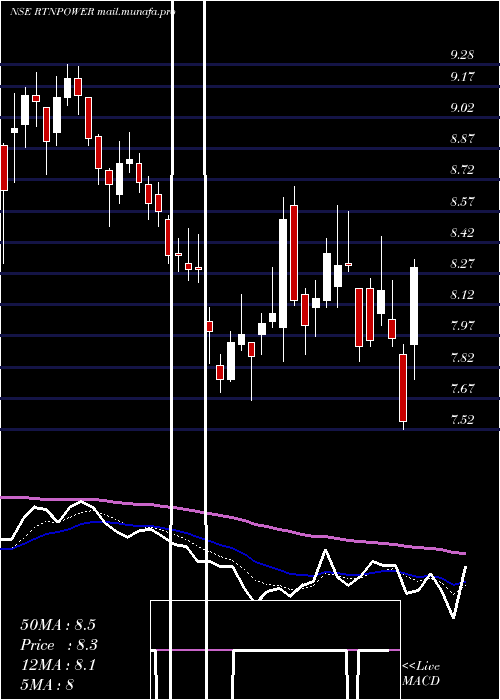
Task: Click the 5MA : 8 readout
Action: point(47,685)
